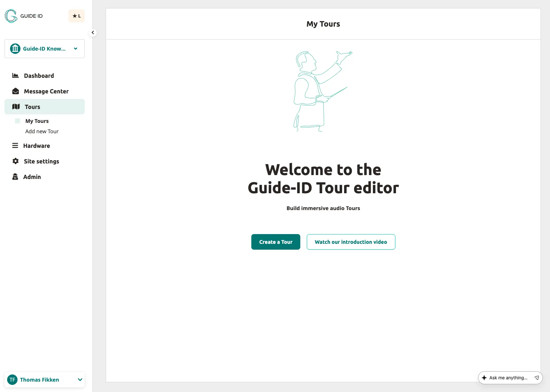Expand site selector chevron arrow
Viewport: 550px width, 392px height.
click(x=76, y=49)
